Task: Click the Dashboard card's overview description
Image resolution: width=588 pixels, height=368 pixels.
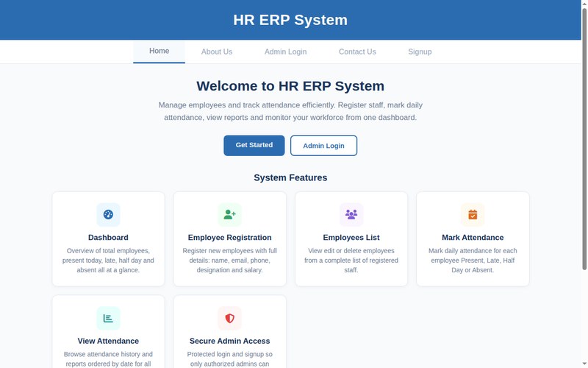Action: tap(108, 261)
